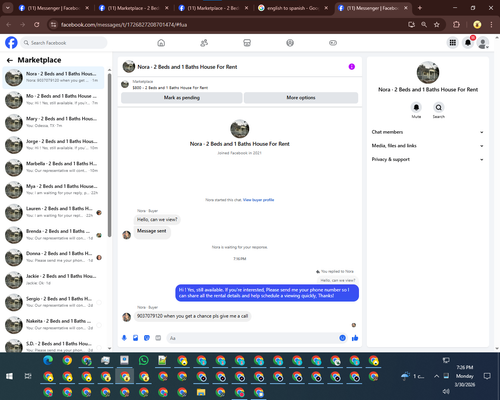The width and height of the screenshot is (500, 400).
Task: Click the address bar URL
Action: pos(124,25)
